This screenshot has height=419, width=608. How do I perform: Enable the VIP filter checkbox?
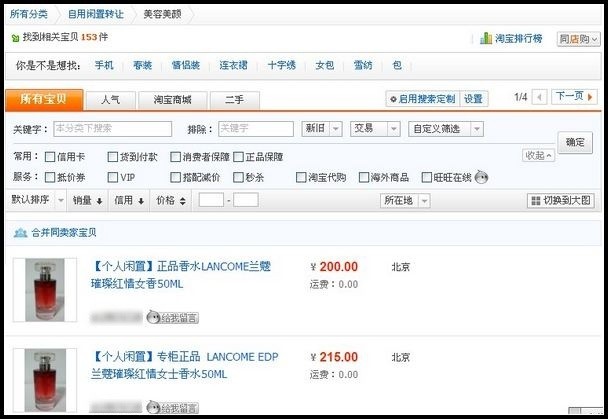(x=112, y=178)
